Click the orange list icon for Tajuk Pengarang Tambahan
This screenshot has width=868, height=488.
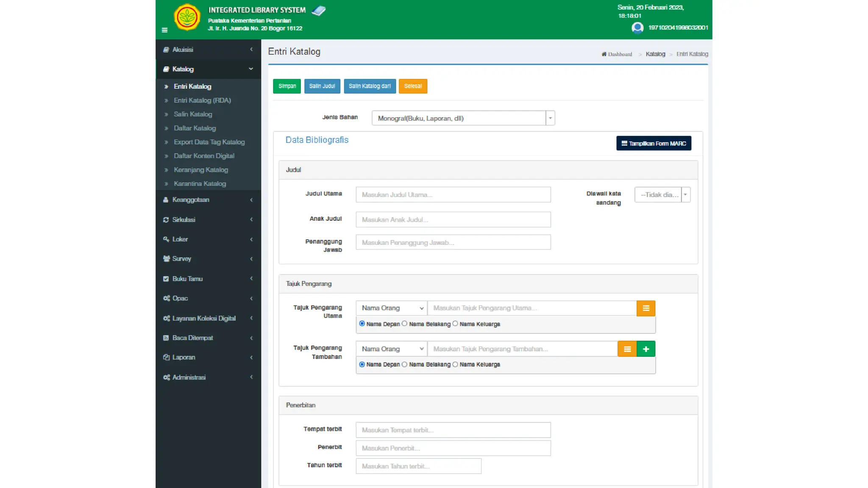coord(627,349)
